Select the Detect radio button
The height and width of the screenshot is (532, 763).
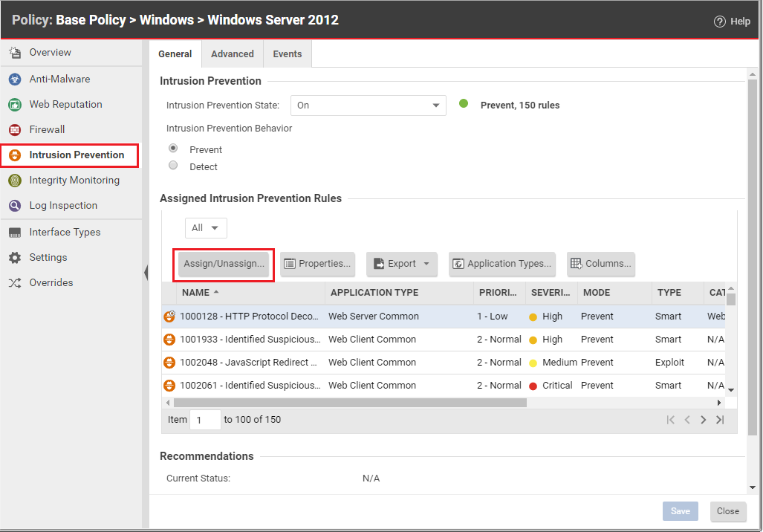(173, 166)
